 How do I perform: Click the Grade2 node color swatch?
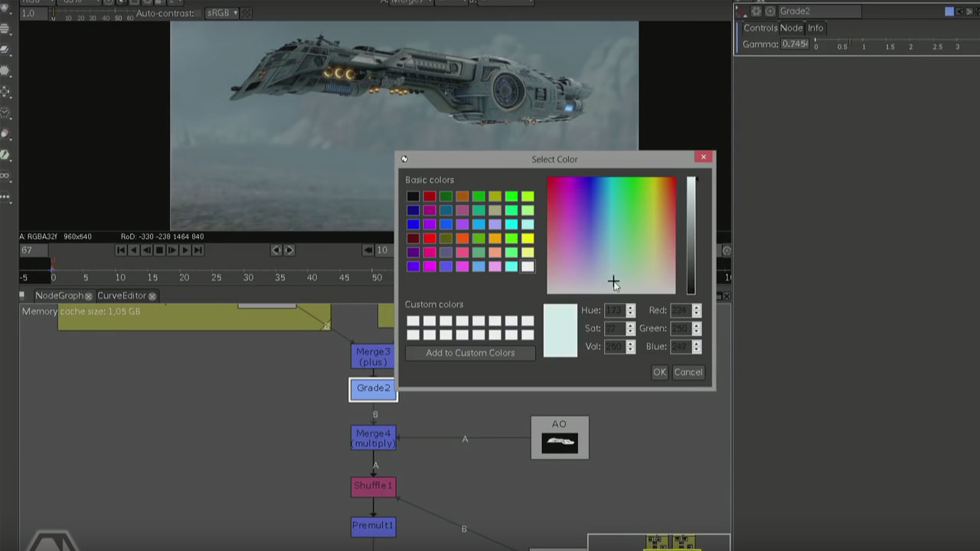click(x=949, y=11)
